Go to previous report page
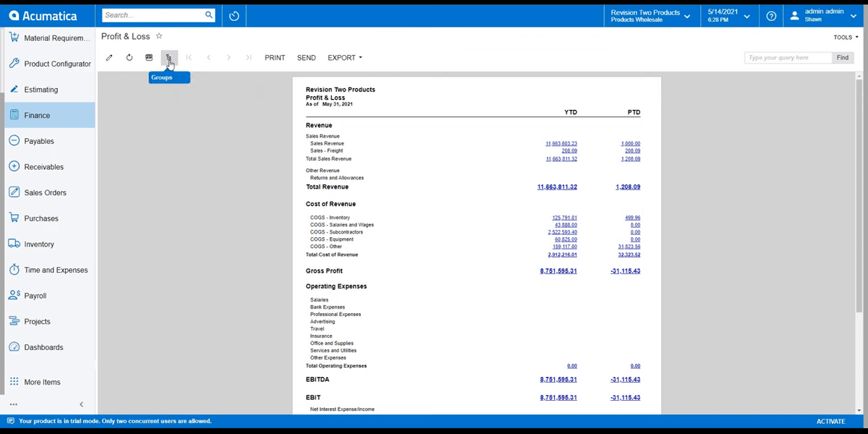The height and width of the screenshot is (434, 868). (208, 57)
